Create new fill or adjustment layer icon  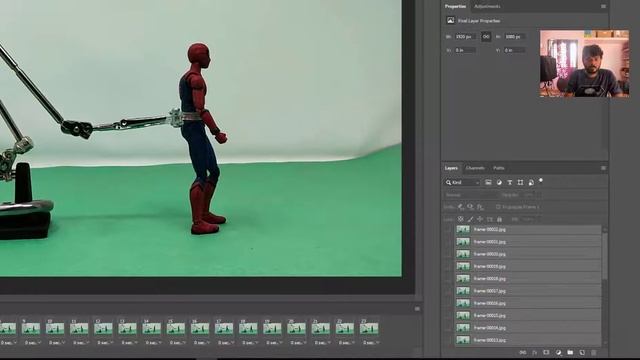(x=558, y=352)
